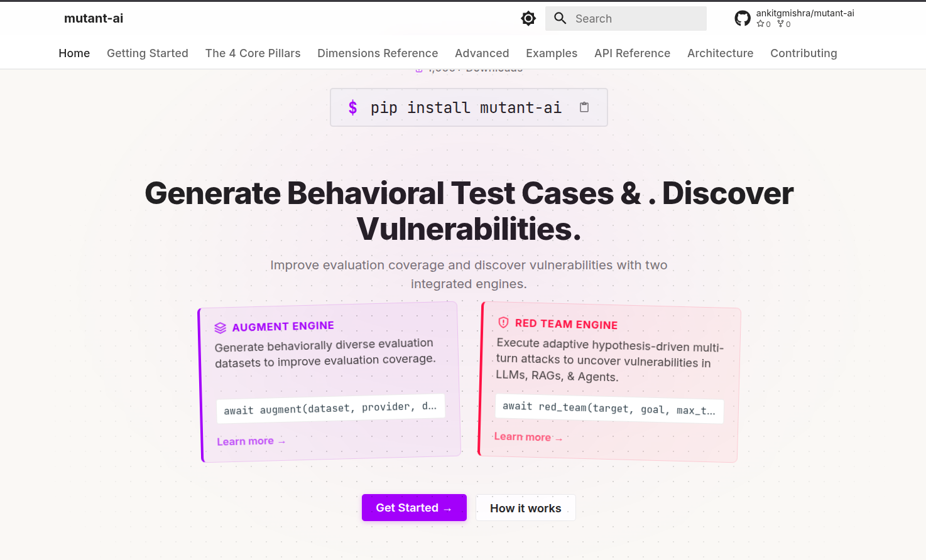Follow Learn more link in Red Team card
This screenshot has height=560, width=926.
coord(528,437)
